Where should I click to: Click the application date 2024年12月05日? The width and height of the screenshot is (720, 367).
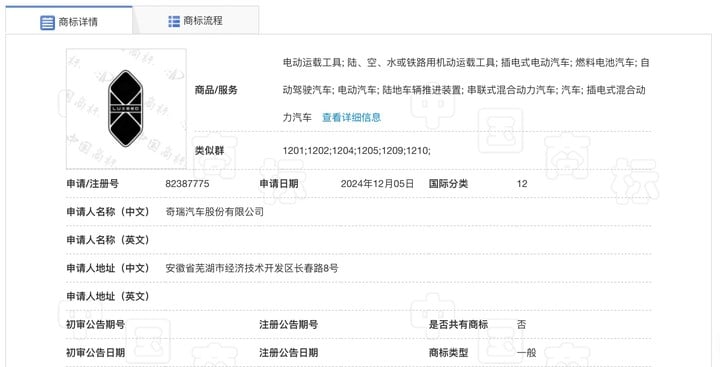(x=377, y=184)
